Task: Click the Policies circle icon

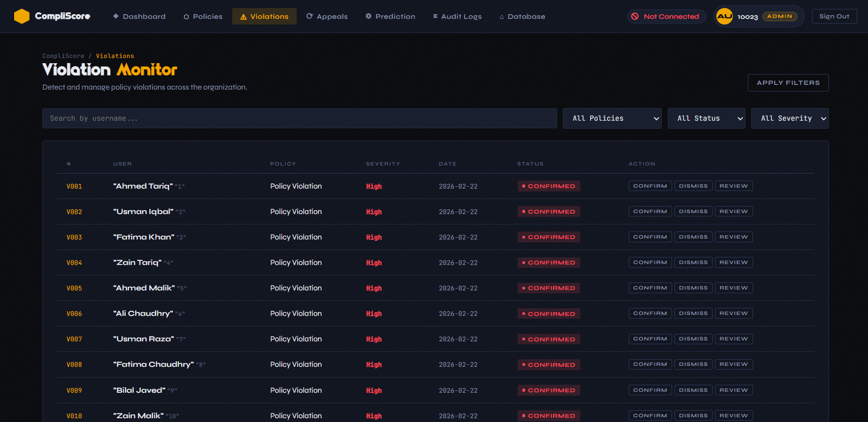Action: (x=187, y=17)
